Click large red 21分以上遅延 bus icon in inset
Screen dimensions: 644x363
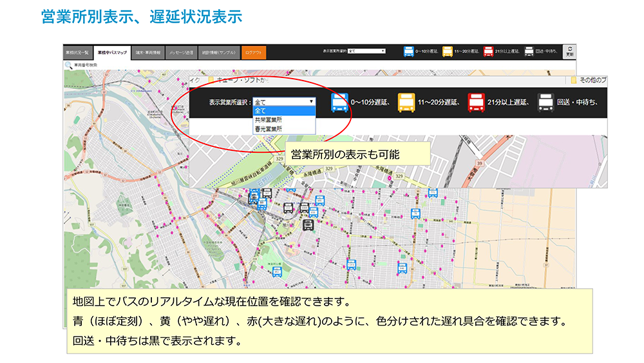click(476, 103)
